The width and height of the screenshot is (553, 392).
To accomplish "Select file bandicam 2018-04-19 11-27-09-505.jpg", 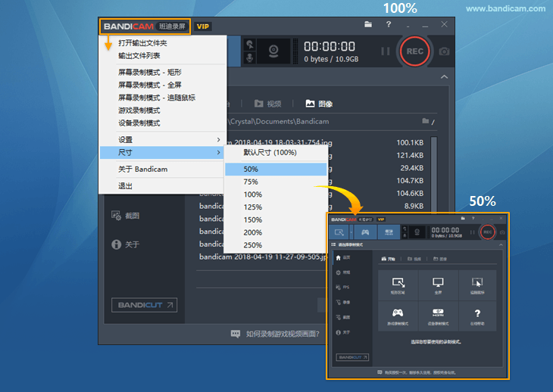I will [x=263, y=257].
